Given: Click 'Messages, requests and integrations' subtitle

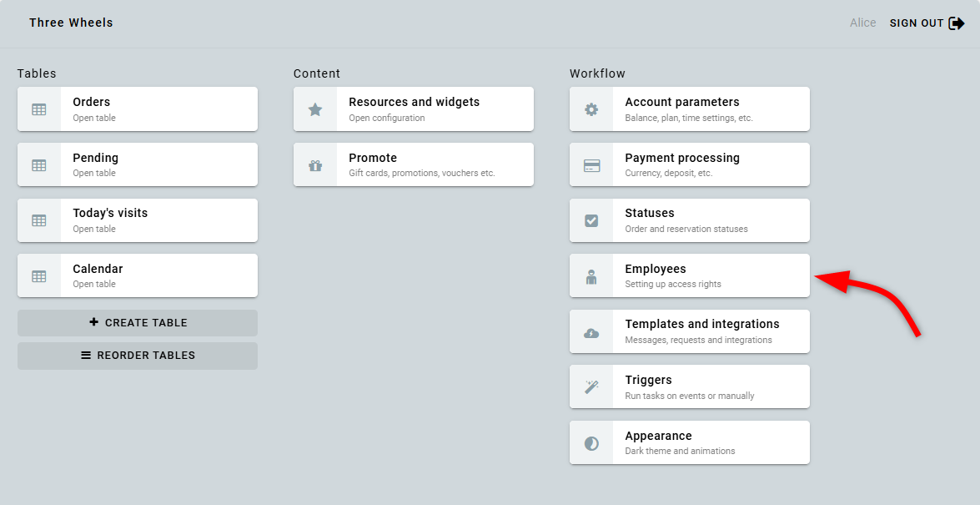Looking at the screenshot, I should point(699,340).
